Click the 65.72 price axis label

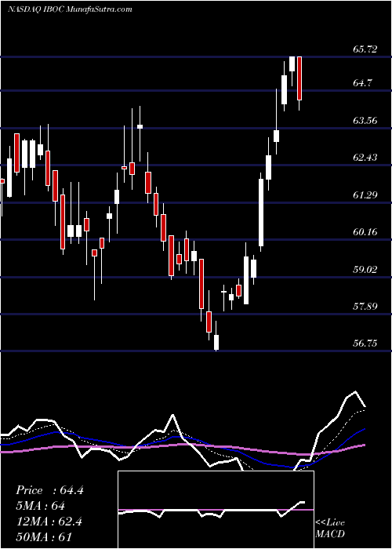[365, 49]
